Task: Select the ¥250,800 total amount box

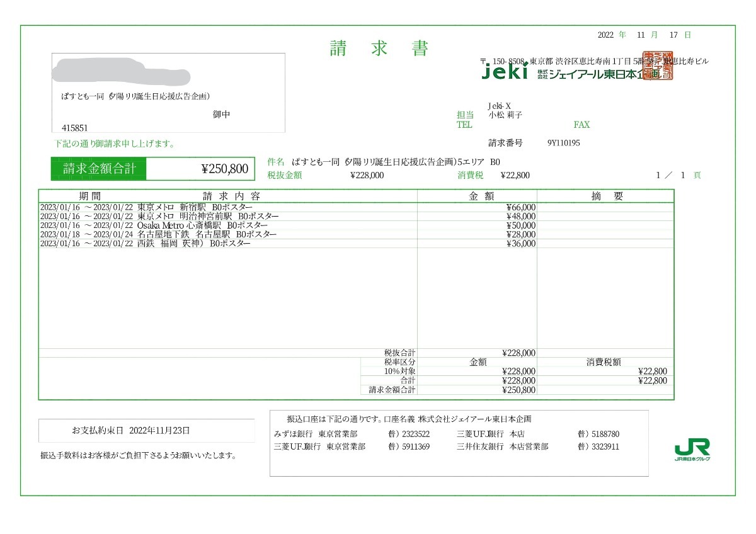Action: coord(201,168)
